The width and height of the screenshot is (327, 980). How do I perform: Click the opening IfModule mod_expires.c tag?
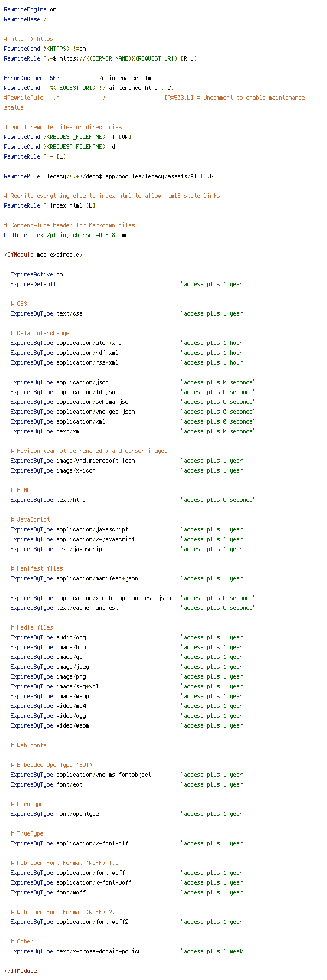click(x=43, y=255)
